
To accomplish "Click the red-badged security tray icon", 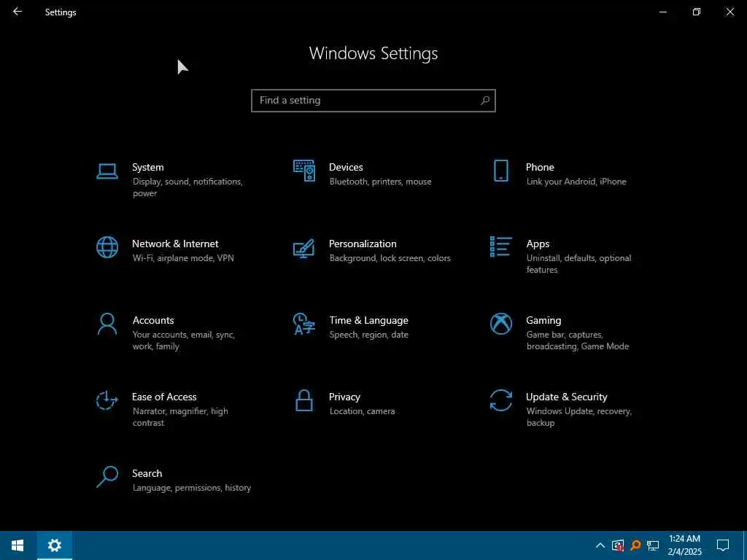I will [618, 545].
